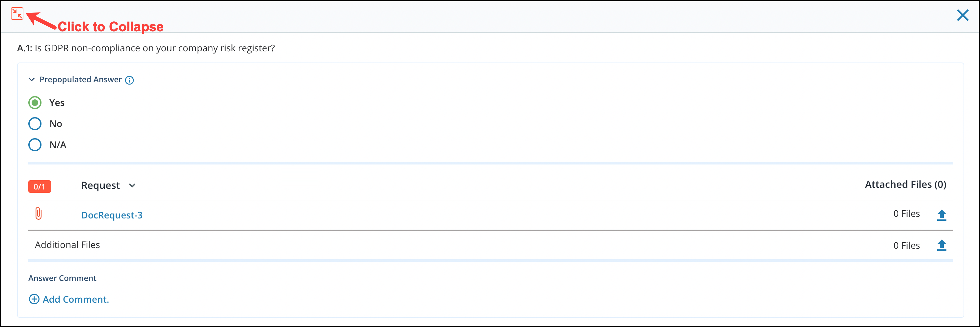Upload a file for DocRequest-3

click(941, 215)
